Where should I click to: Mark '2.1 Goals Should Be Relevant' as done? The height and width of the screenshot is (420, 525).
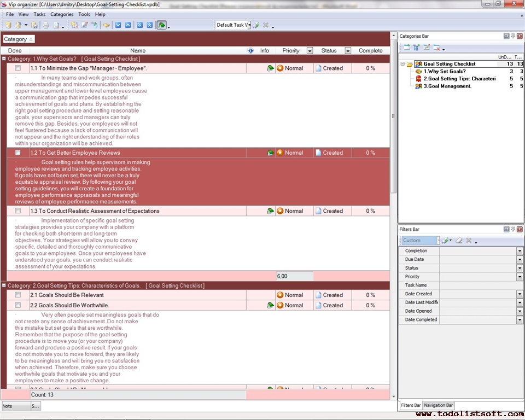pyautogui.click(x=18, y=295)
